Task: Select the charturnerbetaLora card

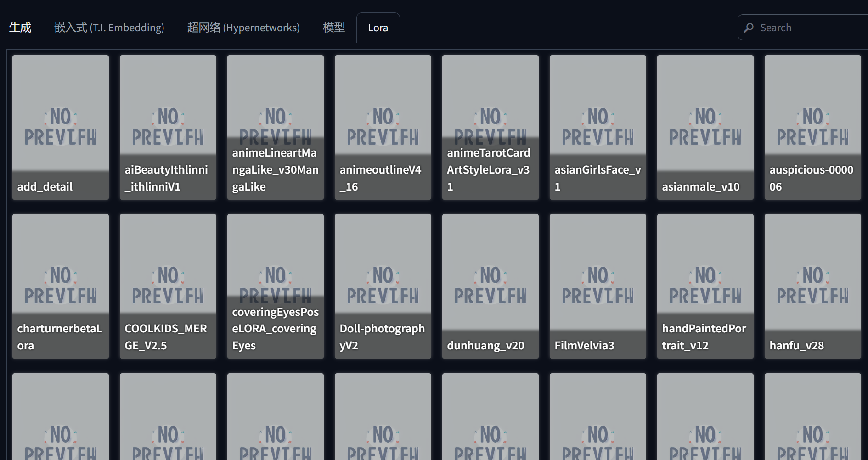Action: (x=61, y=286)
